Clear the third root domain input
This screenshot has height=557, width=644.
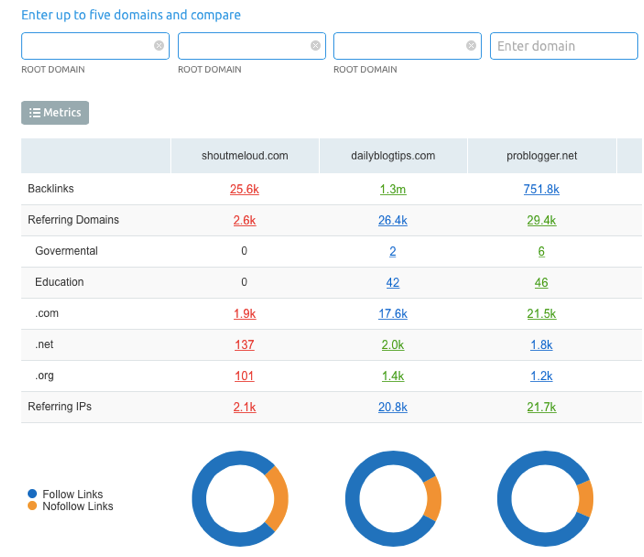click(471, 46)
